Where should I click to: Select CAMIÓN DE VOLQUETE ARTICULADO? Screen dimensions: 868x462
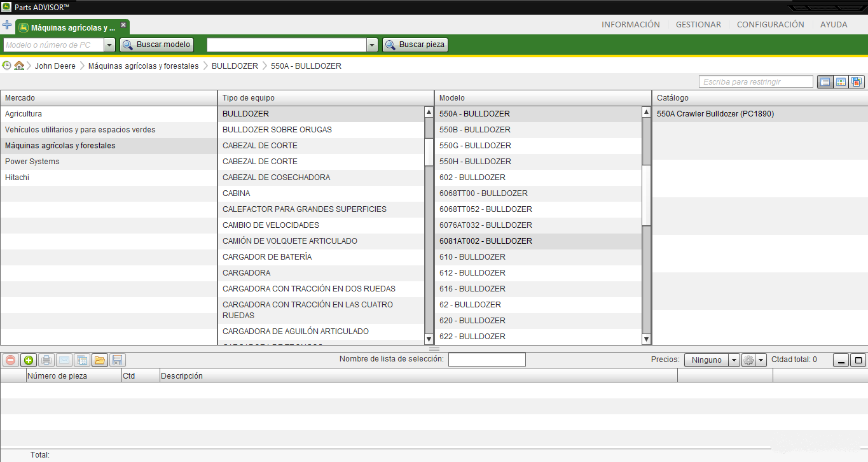[x=321, y=241]
